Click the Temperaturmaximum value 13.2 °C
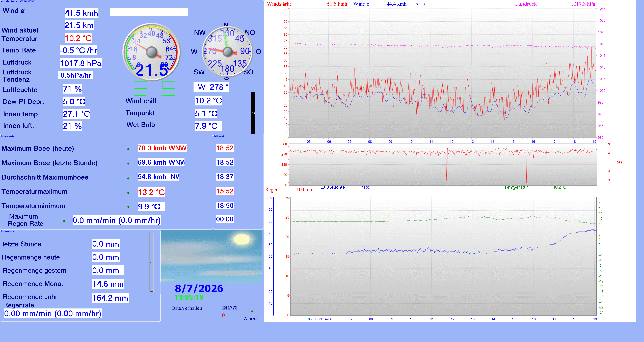 [x=151, y=192]
